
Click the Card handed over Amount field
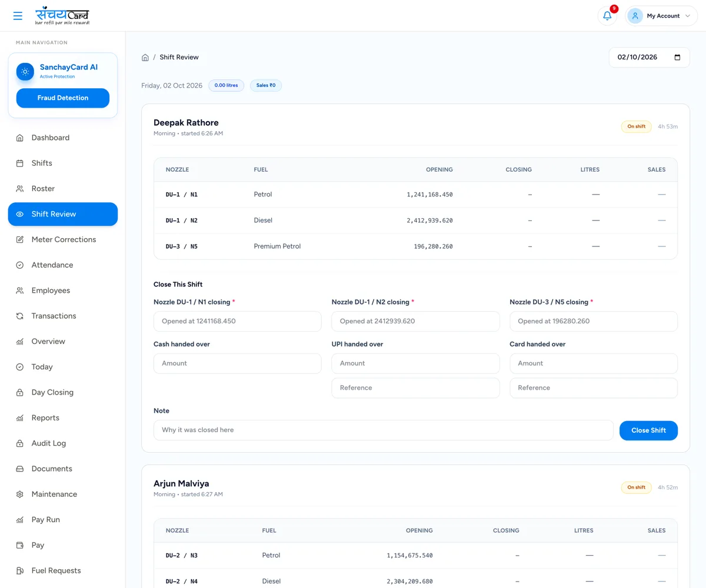point(594,363)
